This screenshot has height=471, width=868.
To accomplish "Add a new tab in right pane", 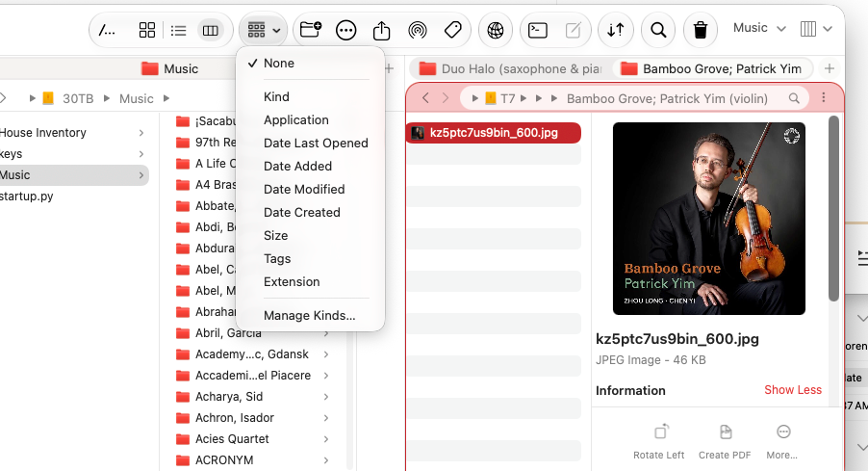I will tap(830, 68).
